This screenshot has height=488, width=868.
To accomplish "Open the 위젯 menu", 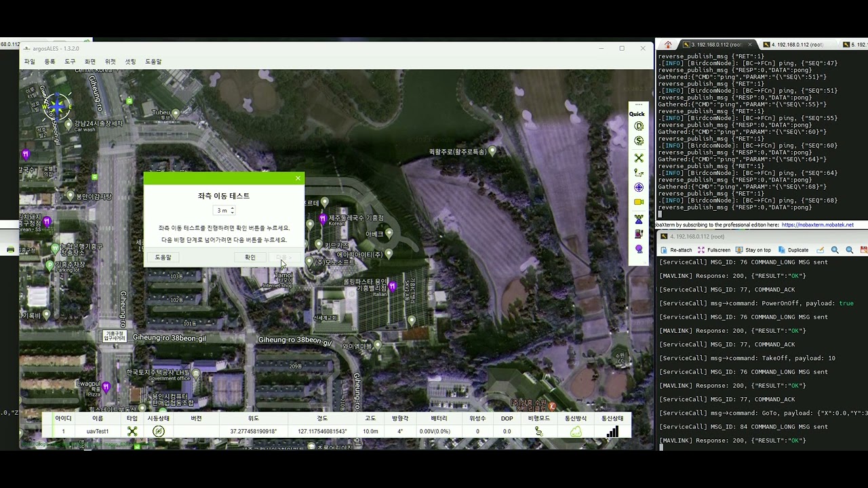I will pos(110,62).
